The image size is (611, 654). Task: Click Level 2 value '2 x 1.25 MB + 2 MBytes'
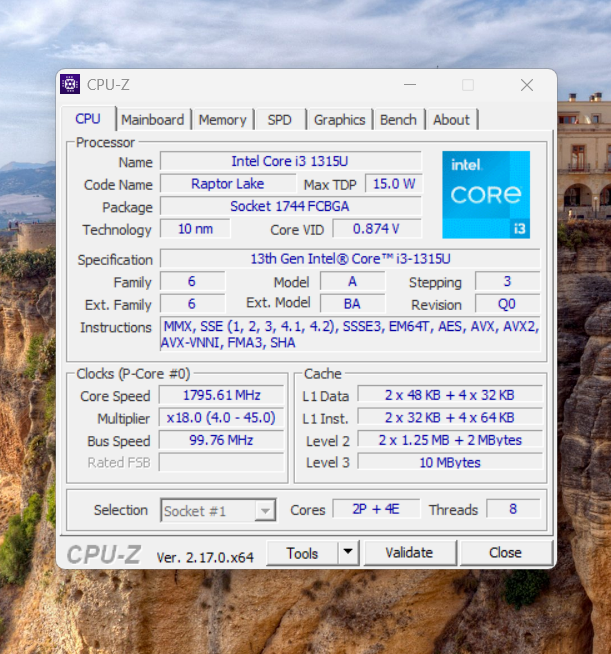point(450,440)
